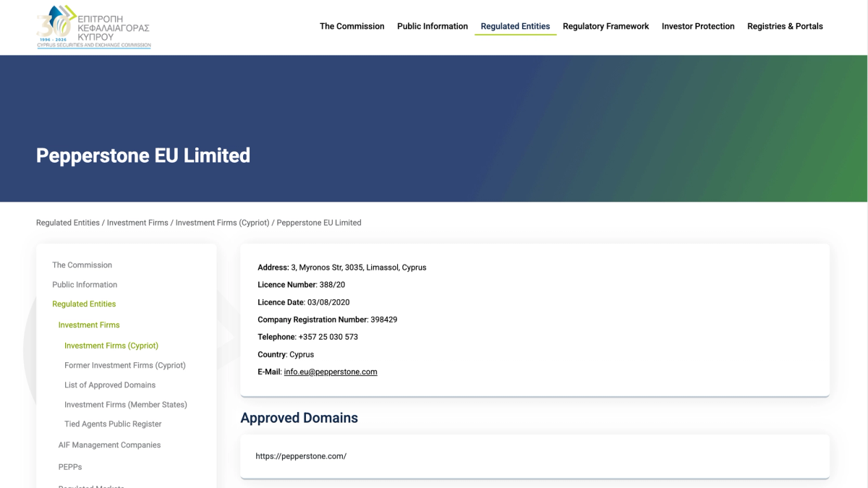Open Tied Agents Public Register sidebar item
Screen dimensions: 868x488
[113, 424]
